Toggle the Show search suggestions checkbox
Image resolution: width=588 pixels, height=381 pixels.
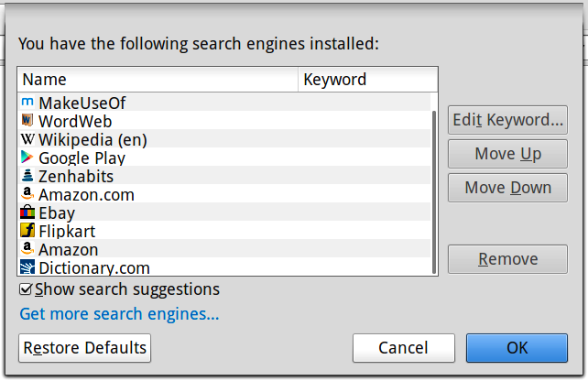point(26,289)
